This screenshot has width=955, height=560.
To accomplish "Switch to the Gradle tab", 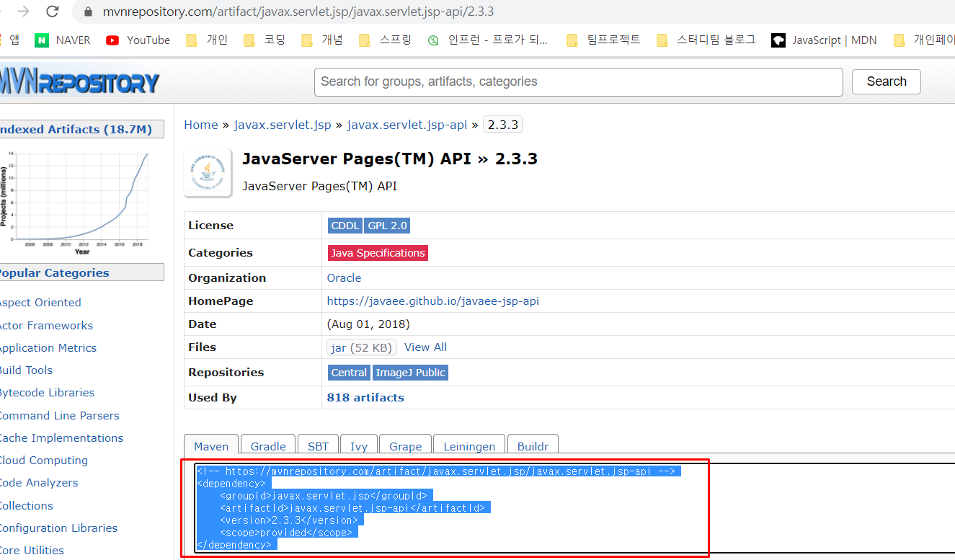I will (268, 446).
